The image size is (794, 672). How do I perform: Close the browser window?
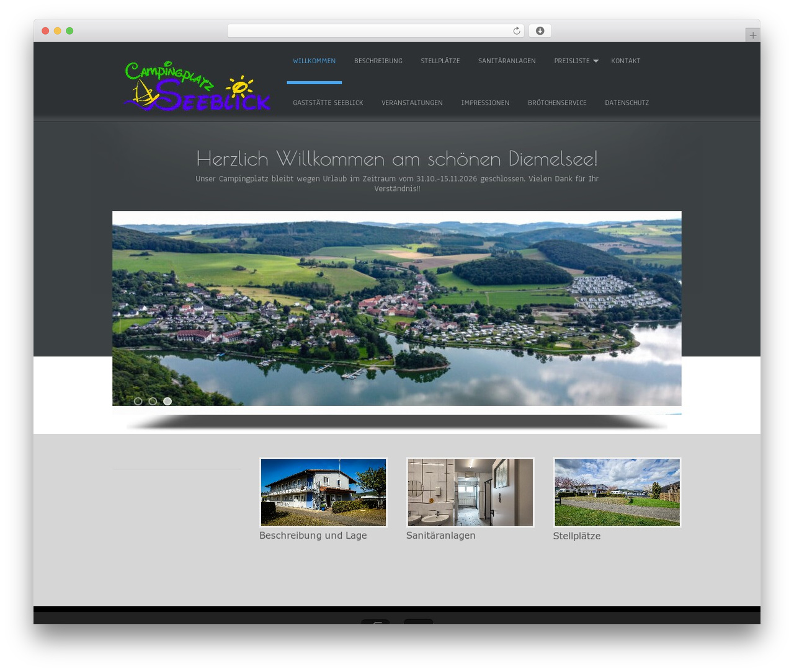(45, 31)
